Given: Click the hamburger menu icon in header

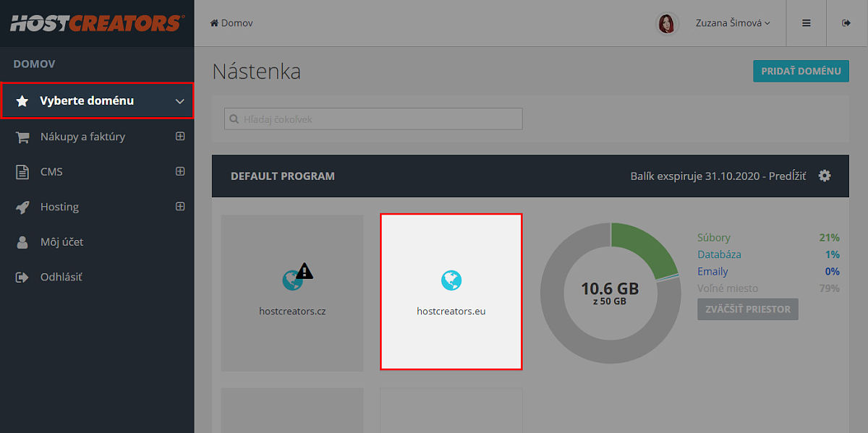Looking at the screenshot, I should pyautogui.click(x=806, y=23).
